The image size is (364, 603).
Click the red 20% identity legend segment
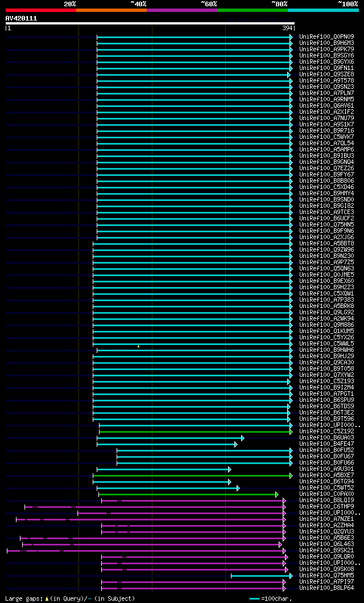41,10
